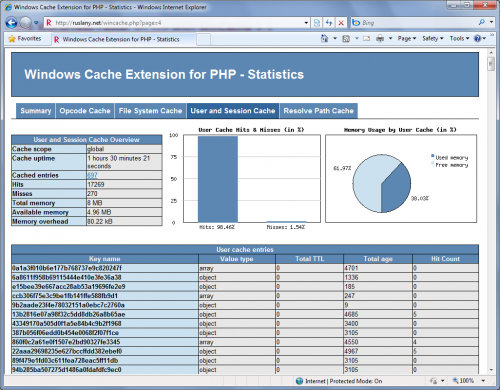Click the 100% zoom level button

(463, 381)
